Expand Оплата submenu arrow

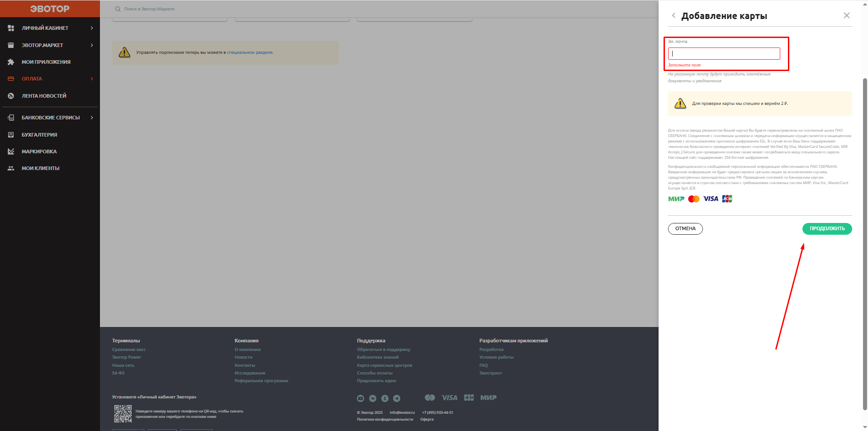[92, 79]
